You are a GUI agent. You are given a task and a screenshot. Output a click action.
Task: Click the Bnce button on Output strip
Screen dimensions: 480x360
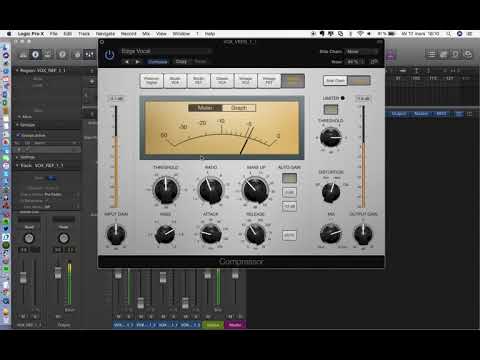point(69,310)
